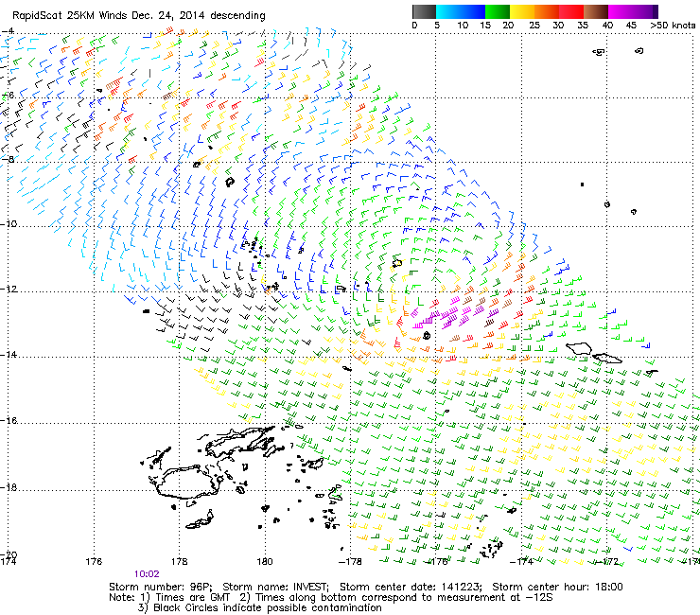Viewport: 700px width, 615px height.
Task: Click the "-18" latitude axis label
Action: tap(9, 487)
